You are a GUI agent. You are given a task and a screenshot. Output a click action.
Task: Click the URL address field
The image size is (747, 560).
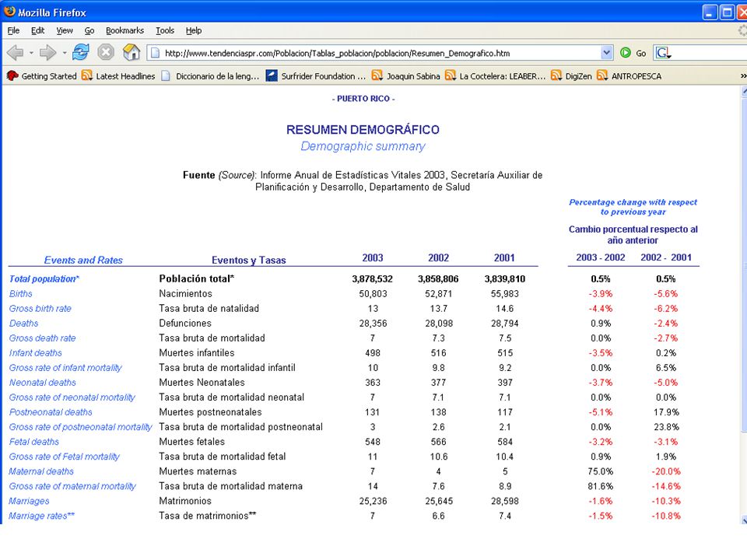tap(381, 53)
